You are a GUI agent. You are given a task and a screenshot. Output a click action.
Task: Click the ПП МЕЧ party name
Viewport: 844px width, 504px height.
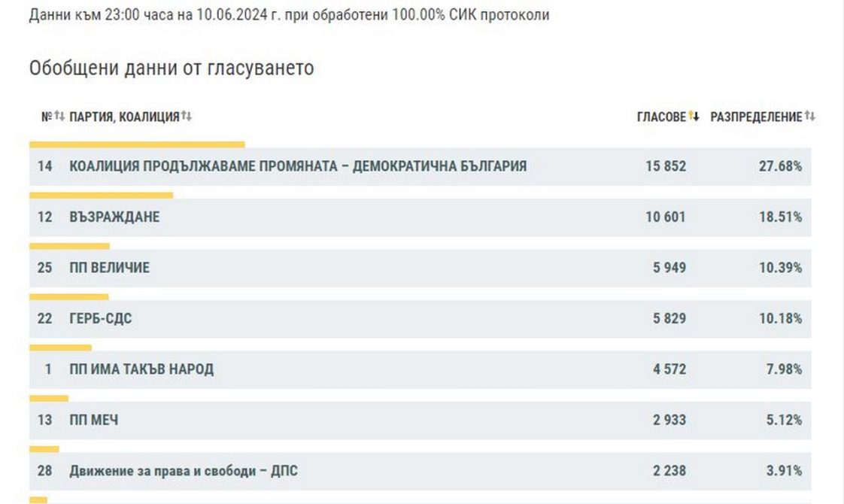tap(94, 421)
